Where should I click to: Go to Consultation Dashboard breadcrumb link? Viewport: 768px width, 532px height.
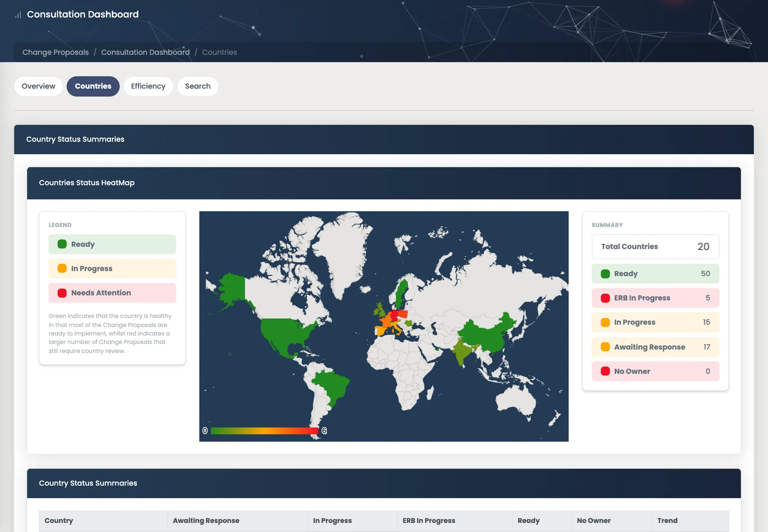click(x=145, y=52)
